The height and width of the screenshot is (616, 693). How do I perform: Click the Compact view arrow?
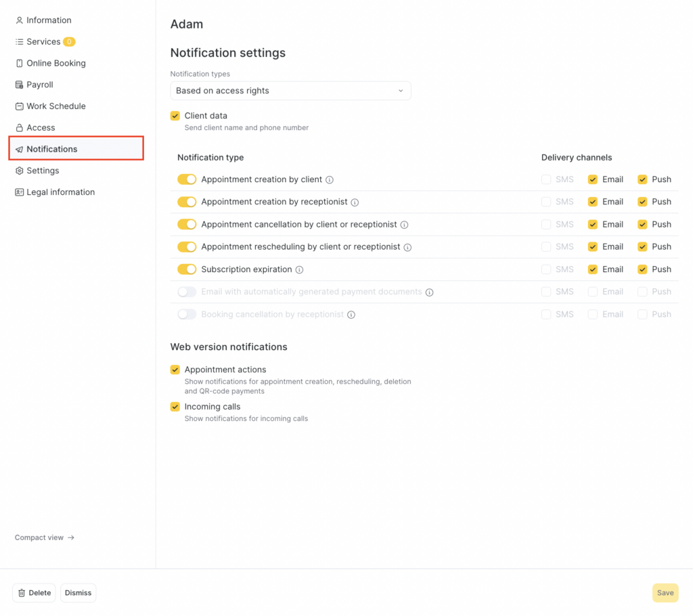pyautogui.click(x=71, y=537)
